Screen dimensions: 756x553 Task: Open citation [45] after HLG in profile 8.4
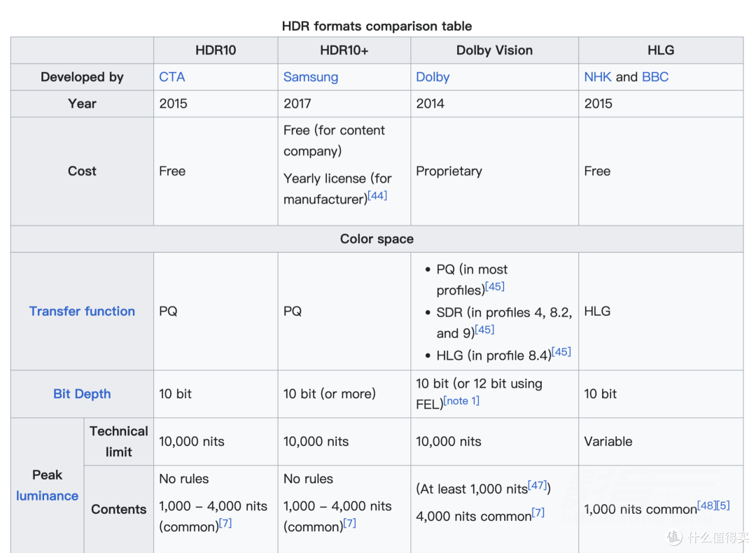561,351
